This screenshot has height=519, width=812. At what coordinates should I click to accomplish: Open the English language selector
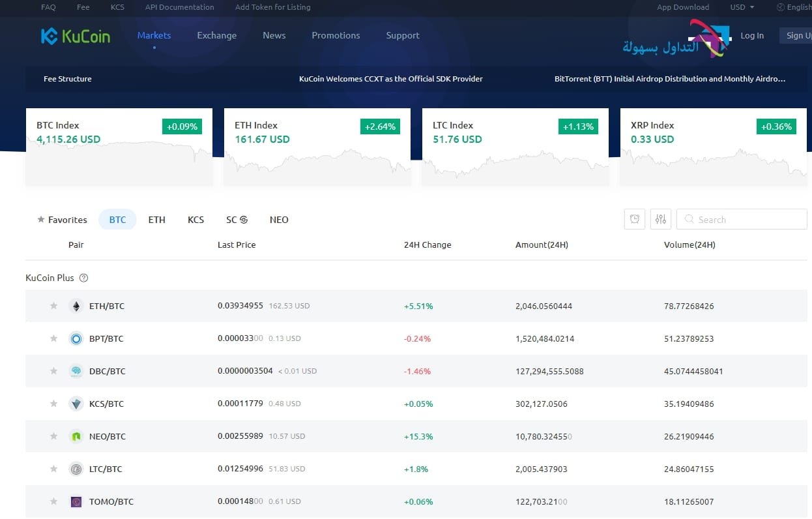[x=794, y=7]
